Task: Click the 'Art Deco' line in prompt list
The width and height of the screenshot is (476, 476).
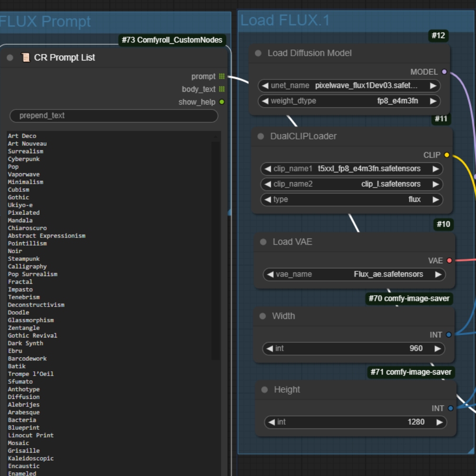Action: [22, 136]
